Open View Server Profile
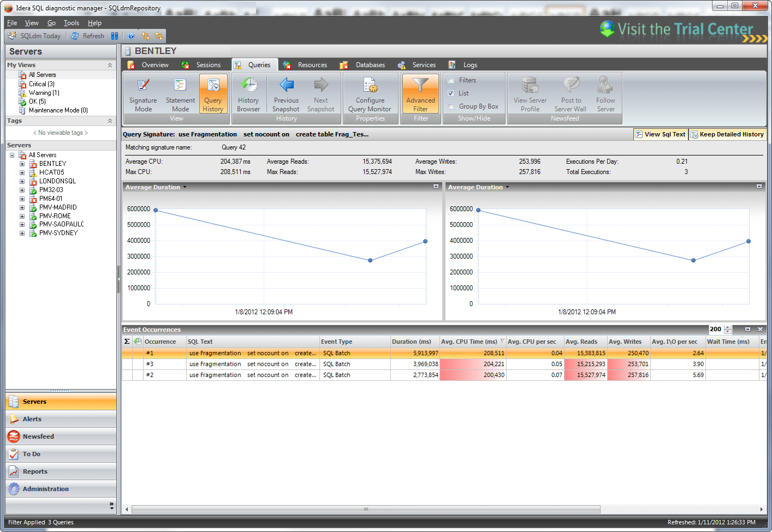 tap(529, 94)
